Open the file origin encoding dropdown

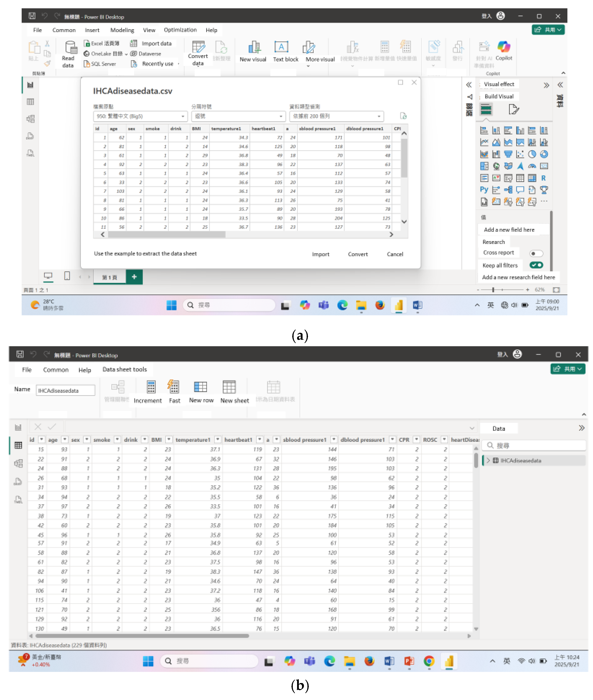click(140, 116)
